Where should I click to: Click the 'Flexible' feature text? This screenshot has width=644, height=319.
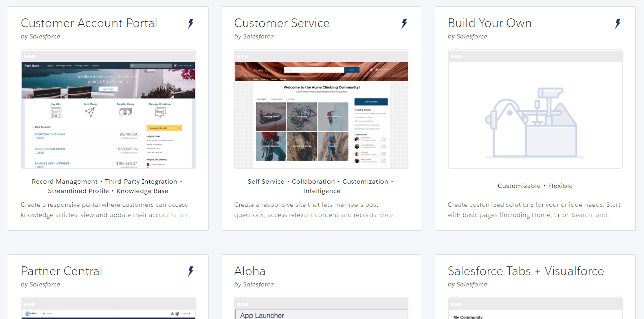(561, 186)
